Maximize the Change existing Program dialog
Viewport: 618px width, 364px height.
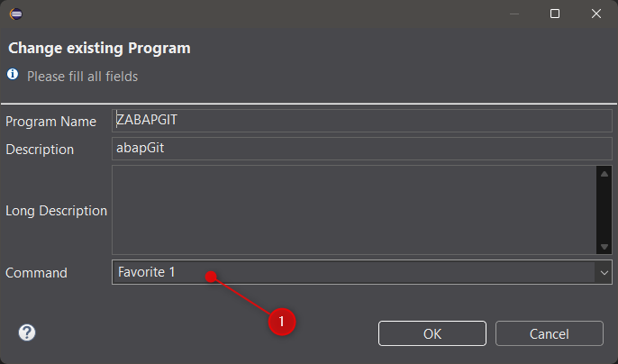point(555,14)
